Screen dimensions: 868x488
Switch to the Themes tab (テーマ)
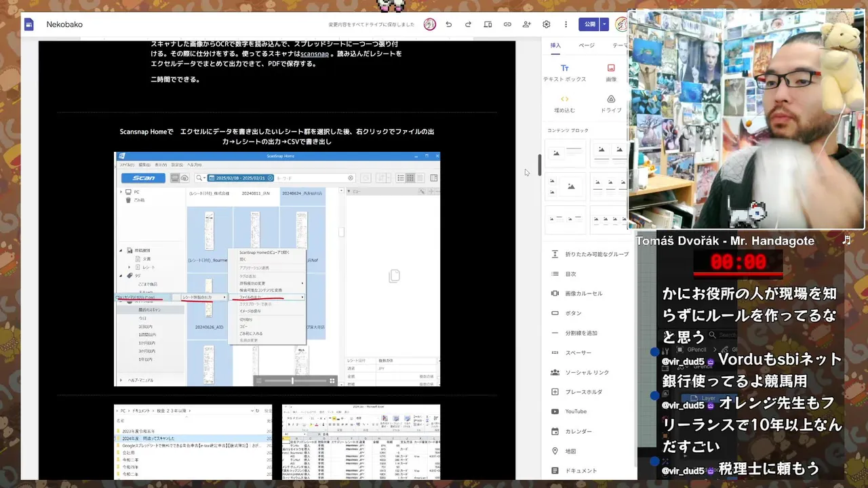(x=620, y=45)
